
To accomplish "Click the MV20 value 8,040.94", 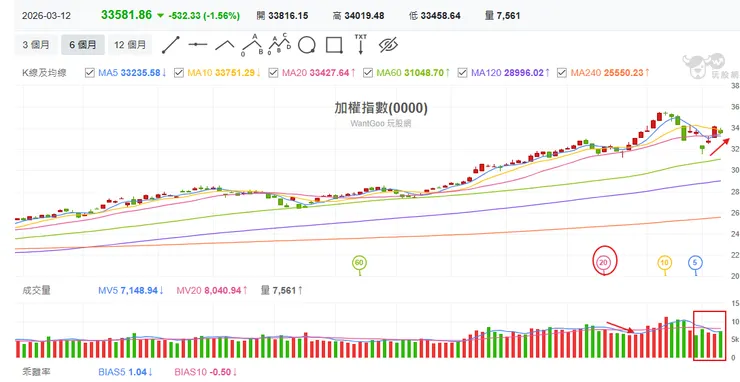I will [x=222, y=290].
